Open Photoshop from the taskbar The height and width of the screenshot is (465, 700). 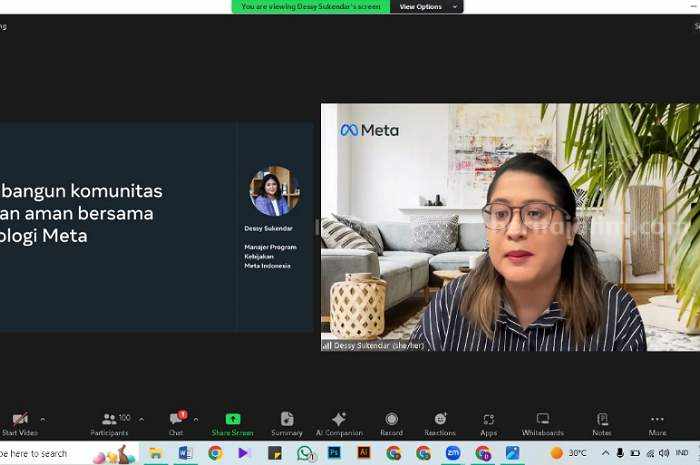click(x=334, y=453)
